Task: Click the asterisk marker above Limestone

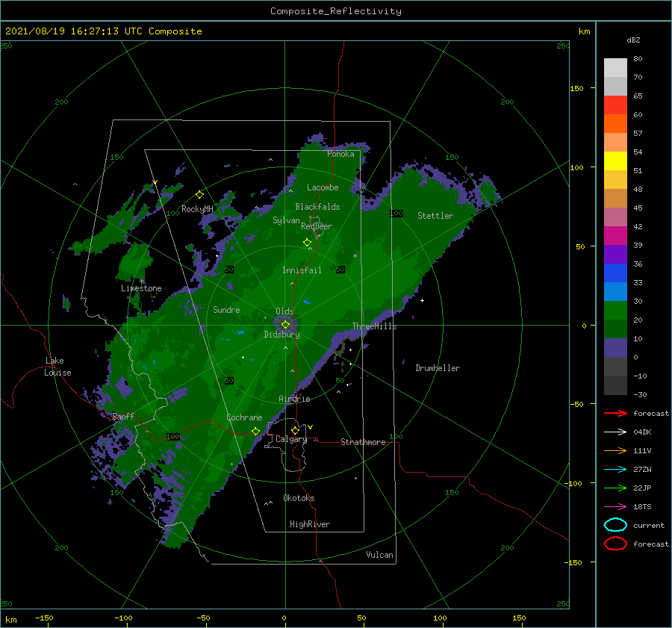Action: click(141, 282)
